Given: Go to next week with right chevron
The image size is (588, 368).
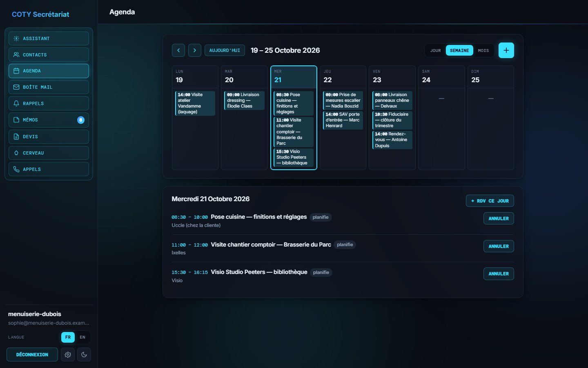Looking at the screenshot, I should (195, 50).
